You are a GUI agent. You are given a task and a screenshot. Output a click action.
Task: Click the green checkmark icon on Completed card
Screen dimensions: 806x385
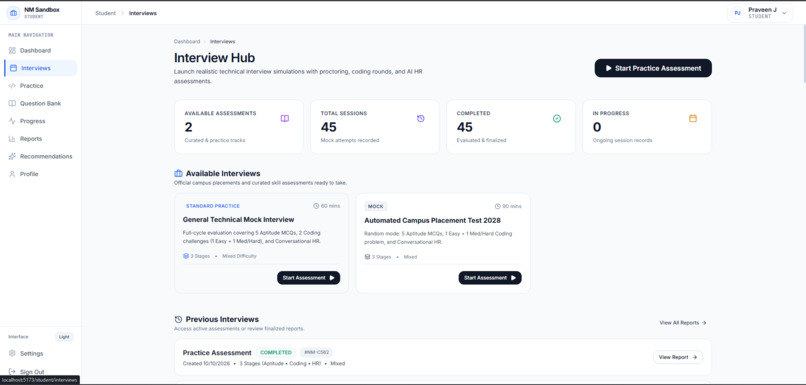pos(557,118)
